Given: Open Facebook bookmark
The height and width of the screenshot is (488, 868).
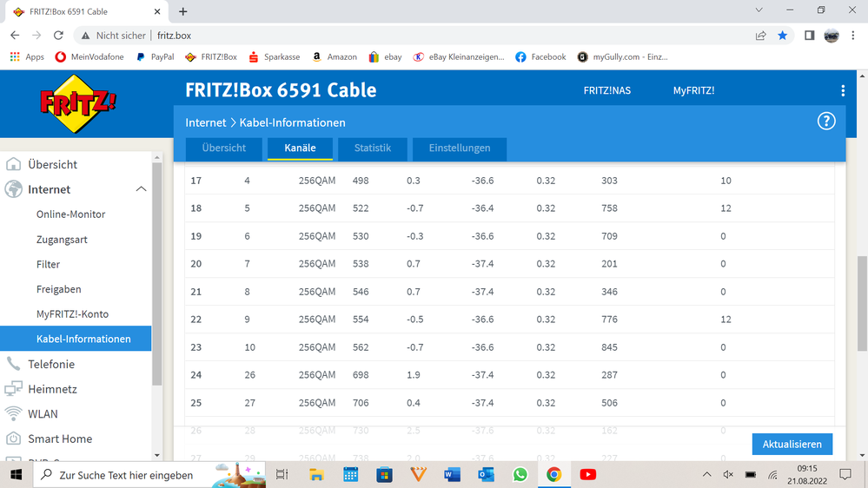Looking at the screenshot, I should pos(540,57).
